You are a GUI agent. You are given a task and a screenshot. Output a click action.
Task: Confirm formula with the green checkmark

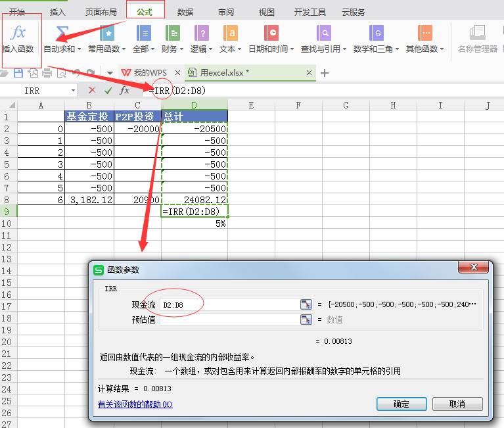[x=108, y=90]
